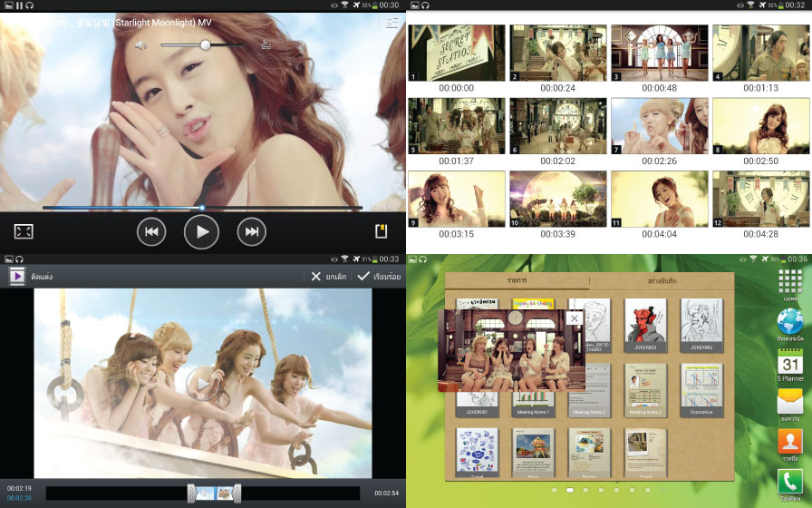Select the right trim handle on the timeline
The height and width of the screenshot is (508, 812).
pyautogui.click(x=237, y=493)
